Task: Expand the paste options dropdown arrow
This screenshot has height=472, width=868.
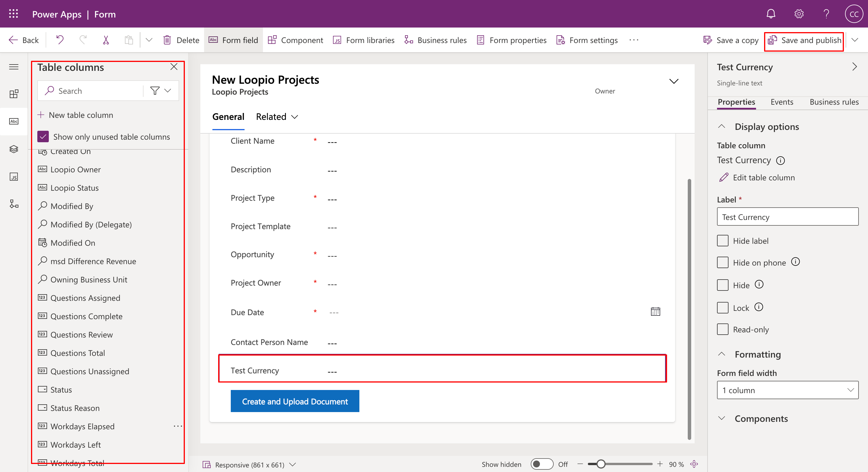Action: point(149,40)
